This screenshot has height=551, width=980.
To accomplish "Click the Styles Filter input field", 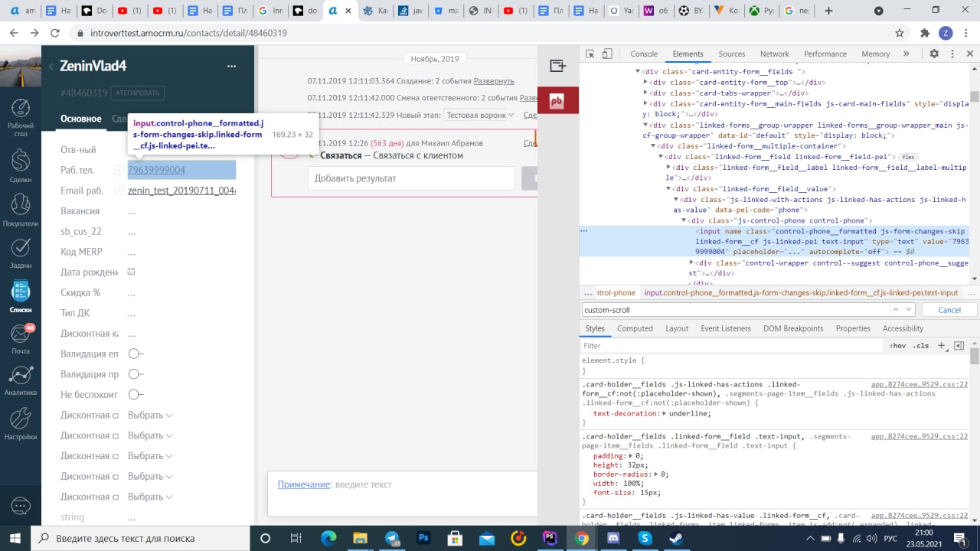I will (x=731, y=346).
